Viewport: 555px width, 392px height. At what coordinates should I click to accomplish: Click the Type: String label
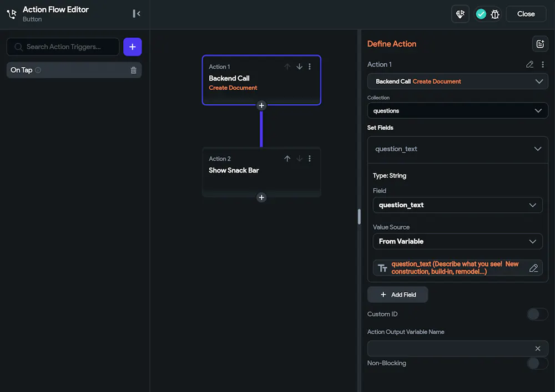(x=390, y=176)
